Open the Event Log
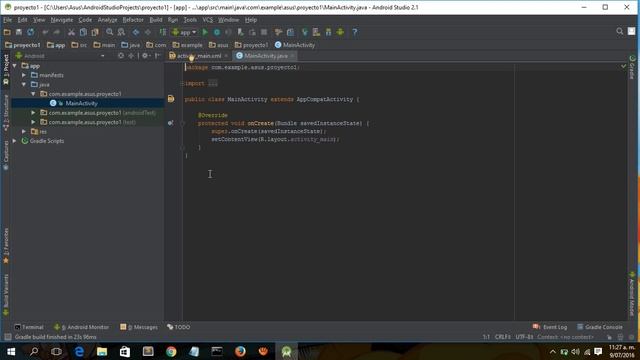Viewport: 640px width, 360px height. 550,327
